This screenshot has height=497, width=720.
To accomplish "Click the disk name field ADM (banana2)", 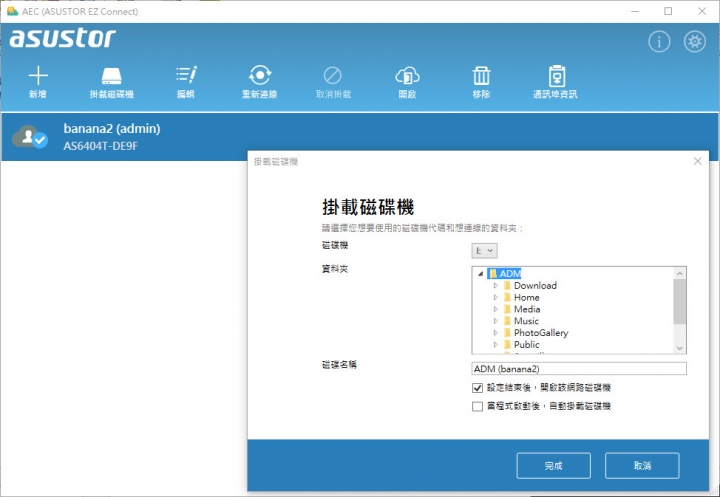I will (579, 369).
